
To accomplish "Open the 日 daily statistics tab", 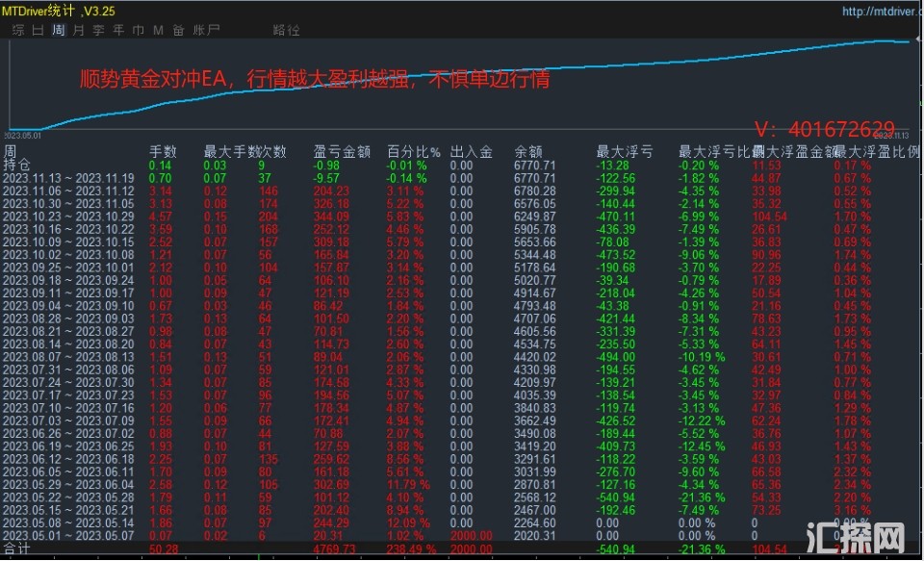I will point(38,30).
